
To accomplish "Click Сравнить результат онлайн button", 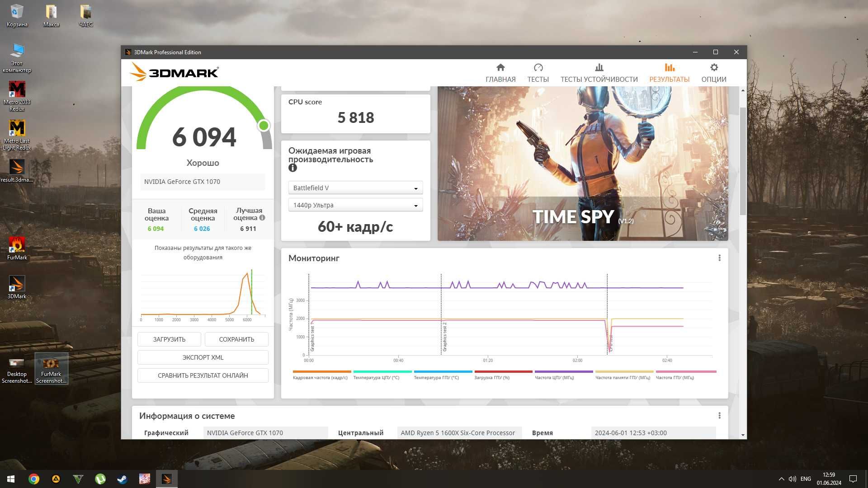I will (203, 375).
